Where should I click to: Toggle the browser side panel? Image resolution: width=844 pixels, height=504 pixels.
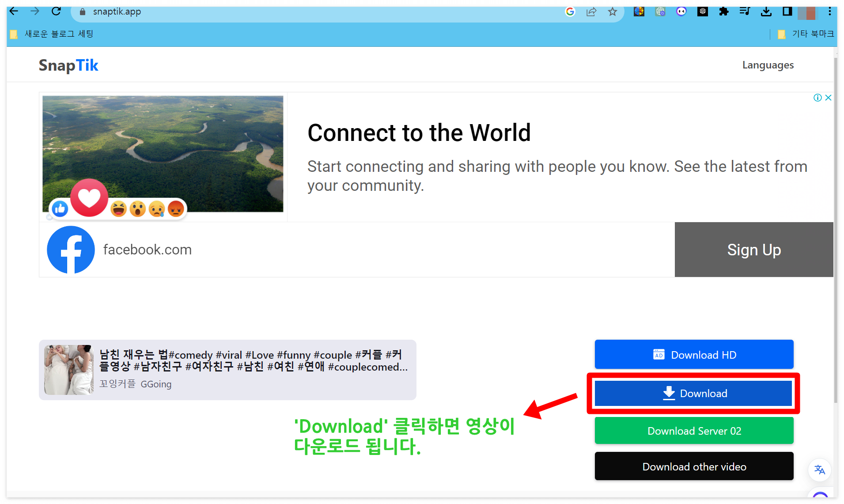click(x=787, y=11)
